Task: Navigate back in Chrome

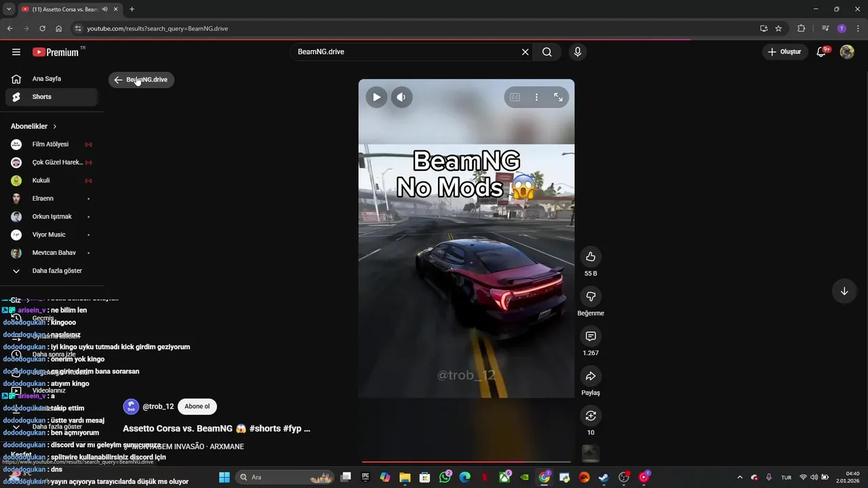Action: 9,28
